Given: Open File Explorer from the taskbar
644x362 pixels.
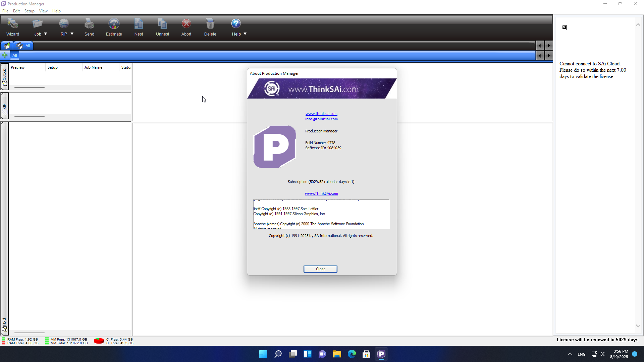Looking at the screenshot, I should [337, 354].
